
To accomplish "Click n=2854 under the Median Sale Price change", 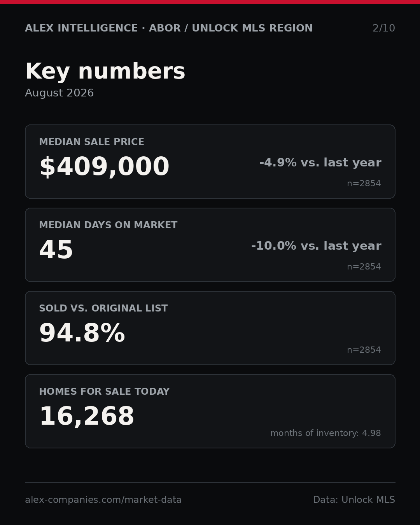I will 364,184.
